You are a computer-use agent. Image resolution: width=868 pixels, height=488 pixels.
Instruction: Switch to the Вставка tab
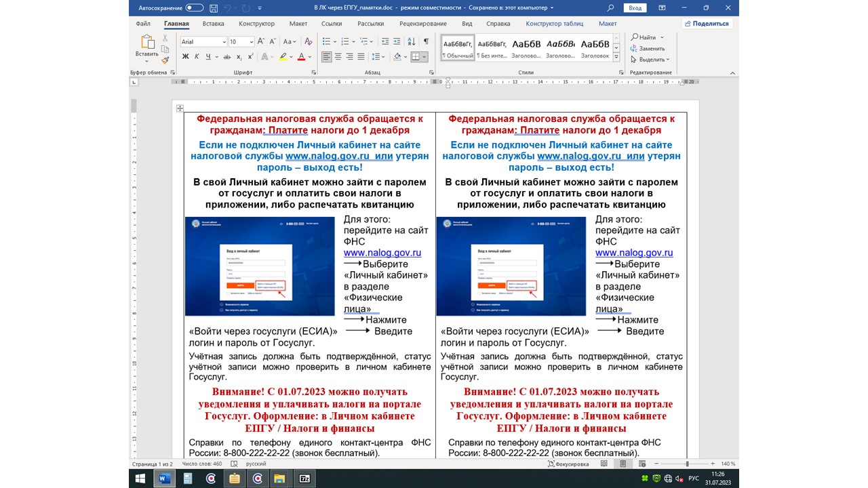click(x=213, y=24)
